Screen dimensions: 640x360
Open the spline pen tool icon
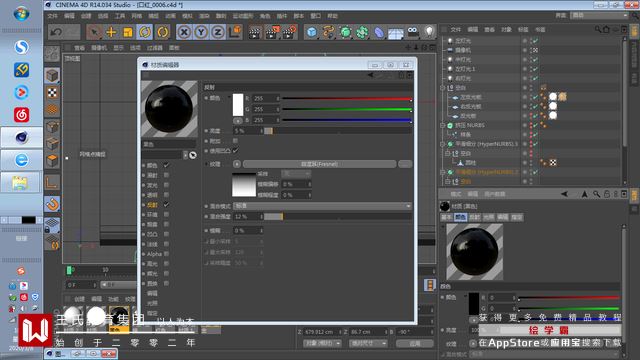coord(329,32)
